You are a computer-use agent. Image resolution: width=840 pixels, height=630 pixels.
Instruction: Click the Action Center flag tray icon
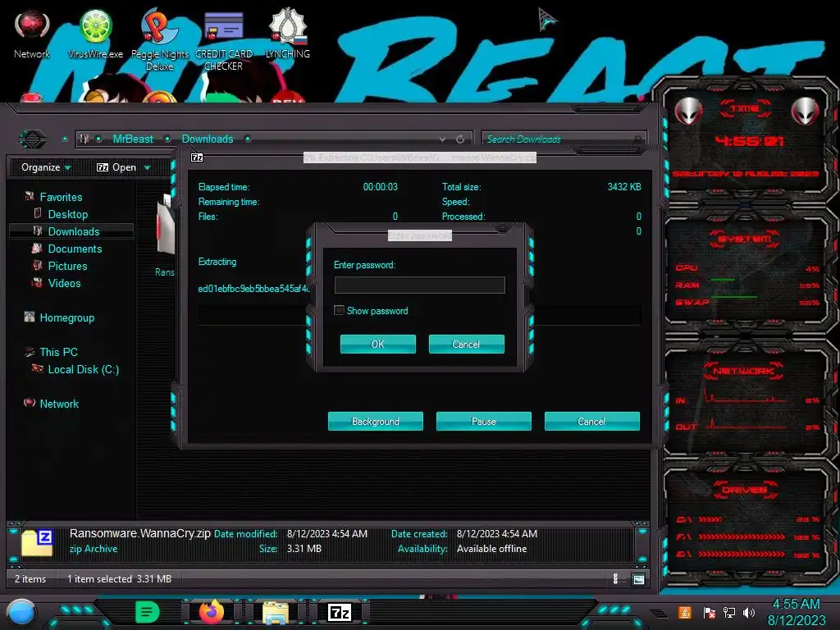coord(709,613)
